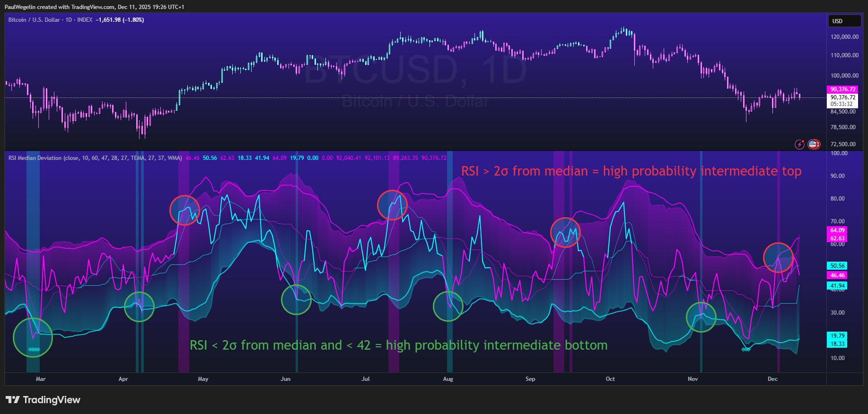Viewport: 868px width, 414px height.
Task: Click 62.63 in the indicator legend values
Action: [227, 158]
